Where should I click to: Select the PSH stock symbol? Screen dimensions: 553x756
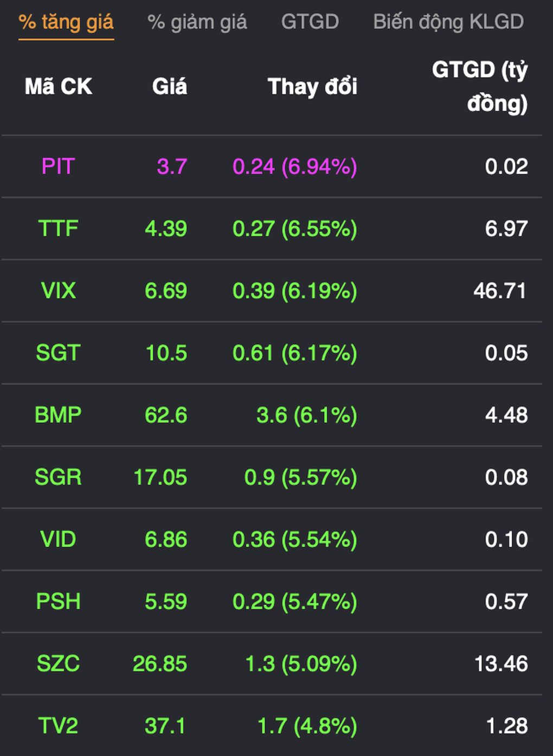pyautogui.click(x=58, y=602)
